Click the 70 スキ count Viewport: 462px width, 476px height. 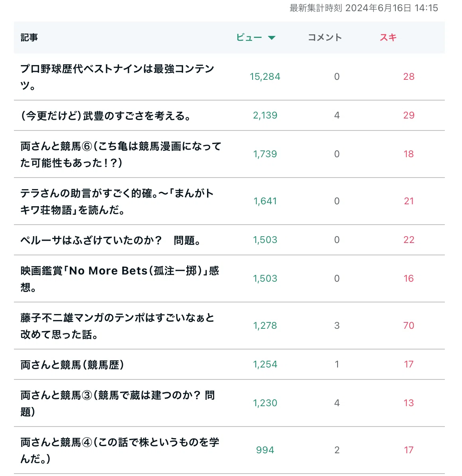coord(409,326)
